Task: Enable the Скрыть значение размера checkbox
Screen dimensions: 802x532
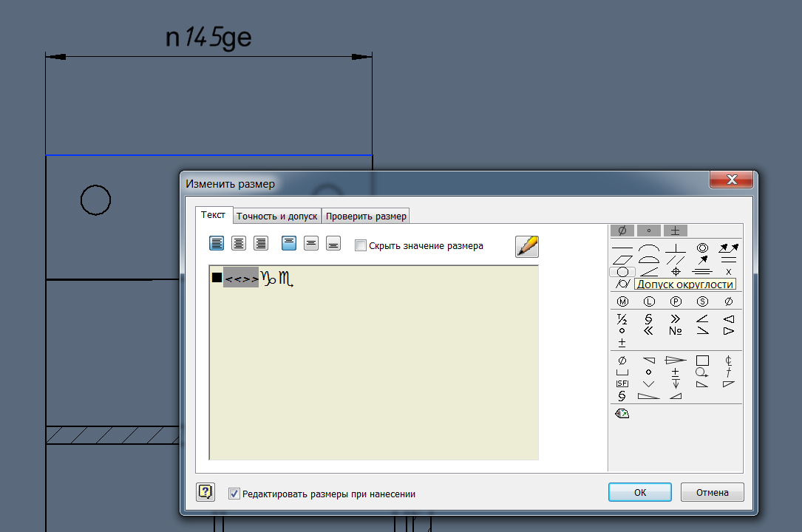Action: pos(361,245)
